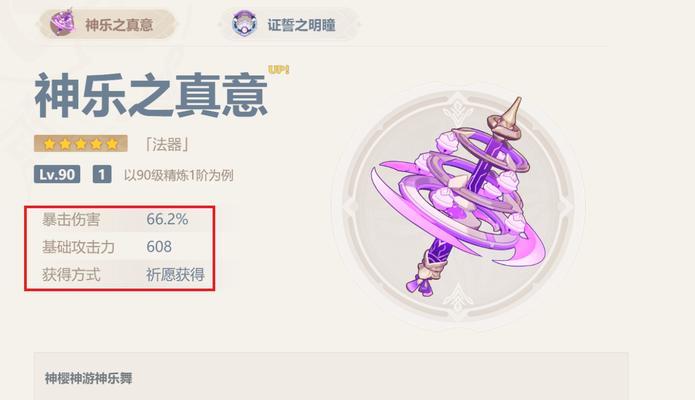The width and height of the screenshot is (695, 400).
Task: Click the 「法器」 weapon type label
Action: [x=167, y=145]
